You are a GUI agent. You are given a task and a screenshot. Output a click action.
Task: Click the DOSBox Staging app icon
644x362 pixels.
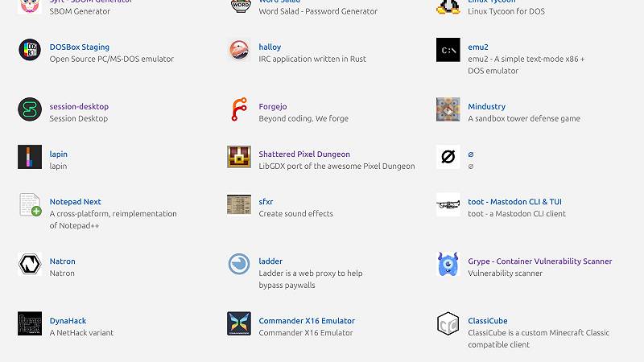30,50
